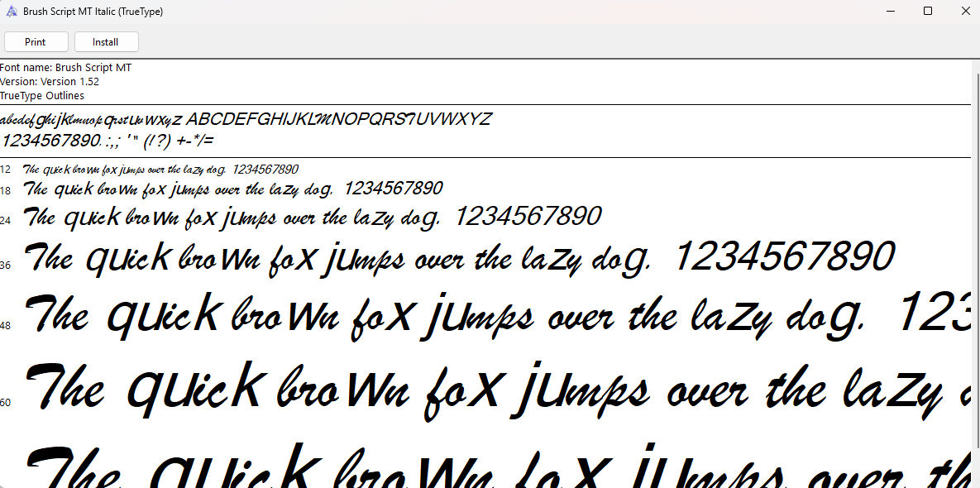Click the 'TrueType Outlines' text
The width and height of the screenshot is (980, 488).
pyautogui.click(x=42, y=96)
